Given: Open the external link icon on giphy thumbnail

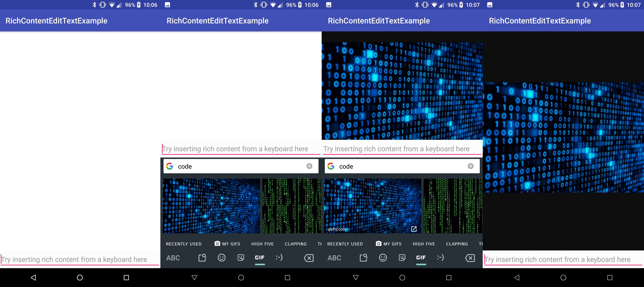Looking at the screenshot, I should coord(414,229).
